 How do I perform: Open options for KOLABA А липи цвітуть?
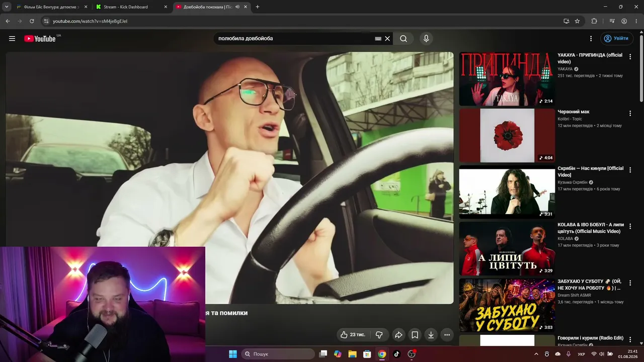pos(630,227)
